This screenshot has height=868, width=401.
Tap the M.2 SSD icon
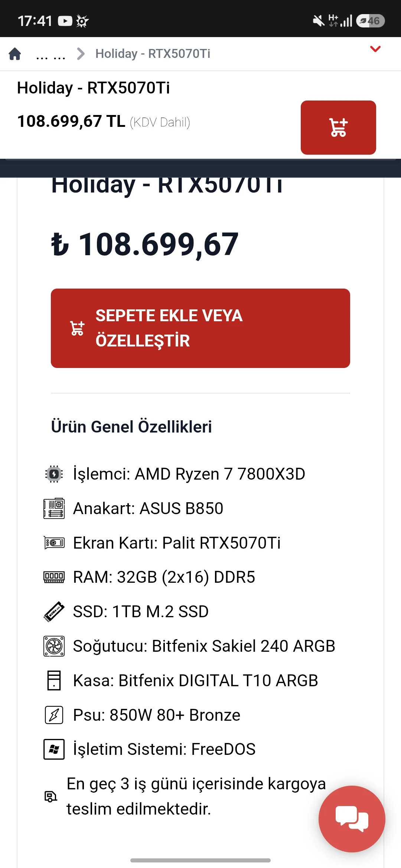pos(54,612)
